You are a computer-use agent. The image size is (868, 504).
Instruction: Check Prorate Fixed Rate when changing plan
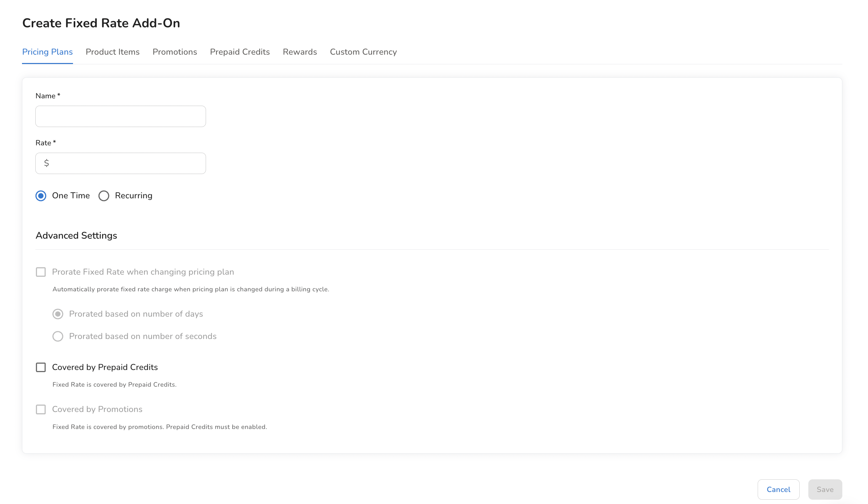click(x=41, y=272)
